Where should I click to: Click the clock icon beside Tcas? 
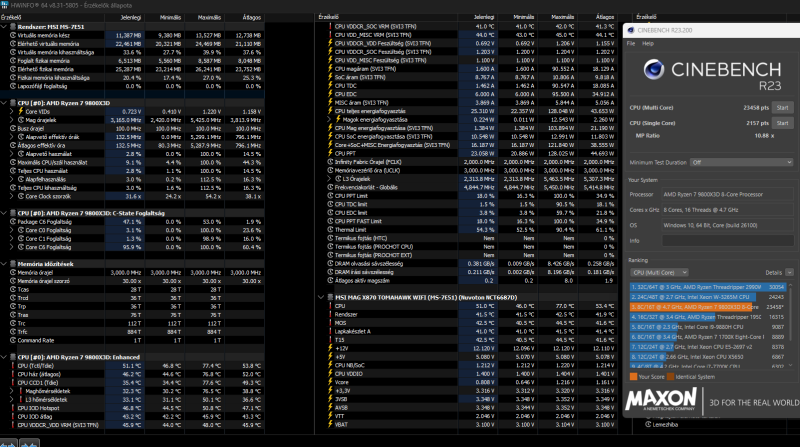coord(13,289)
